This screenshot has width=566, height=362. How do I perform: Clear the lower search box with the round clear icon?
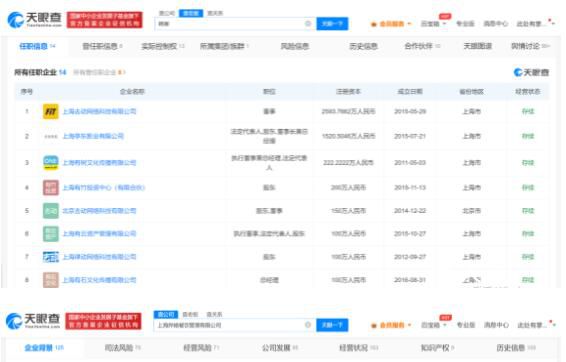(x=308, y=325)
